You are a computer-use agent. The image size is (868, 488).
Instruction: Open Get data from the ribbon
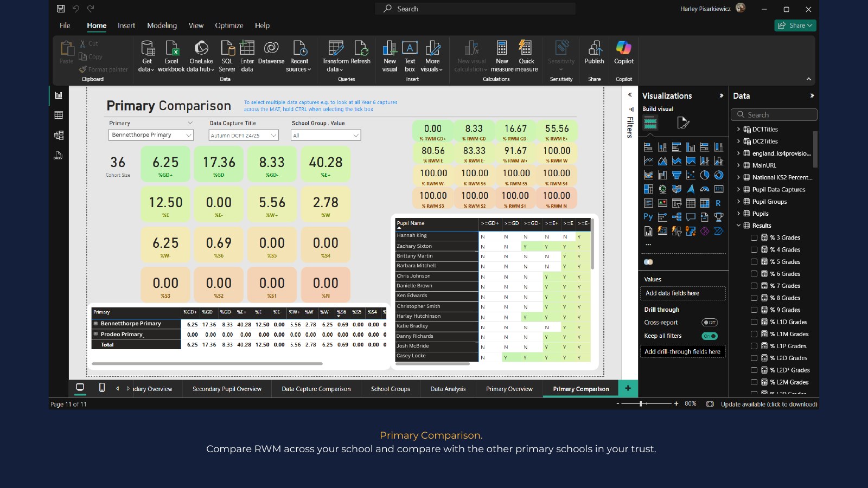pyautogui.click(x=146, y=56)
